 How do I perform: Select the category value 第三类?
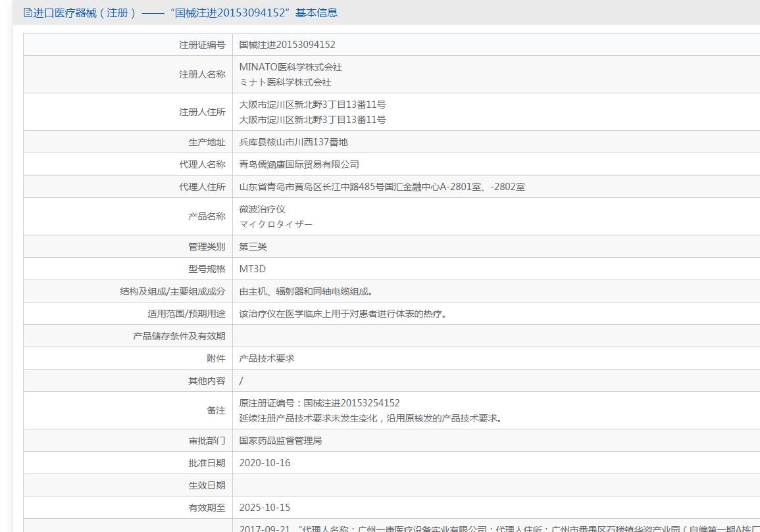[x=253, y=247]
